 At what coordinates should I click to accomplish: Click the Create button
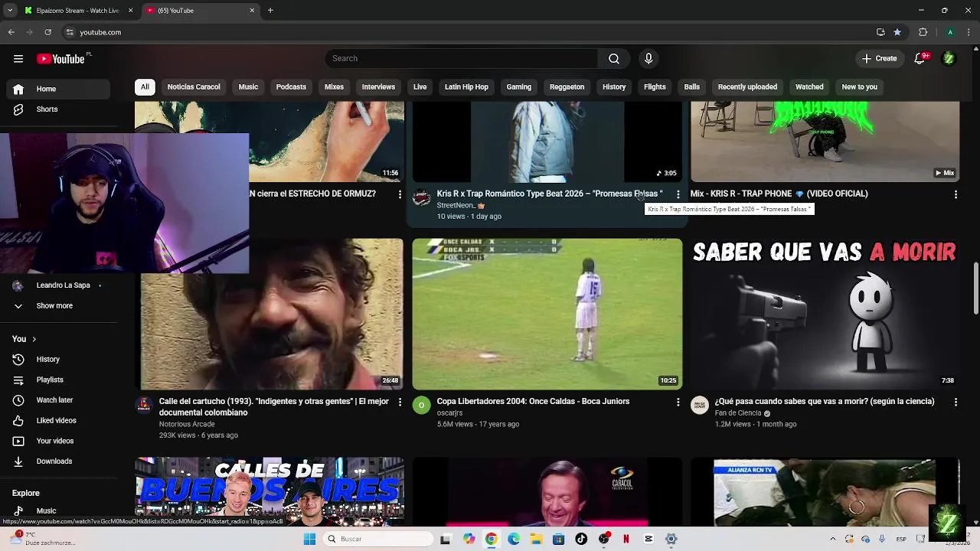pos(879,59)
